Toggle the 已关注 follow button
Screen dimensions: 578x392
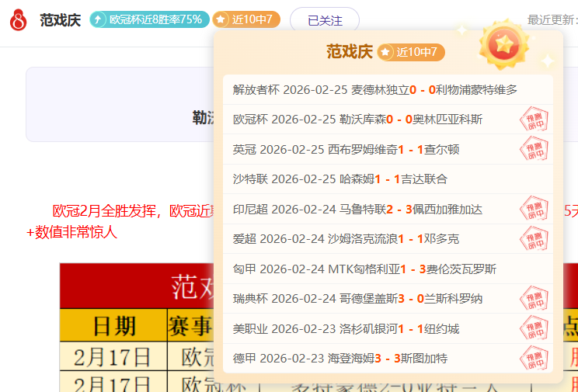click(x=324, y=20)
